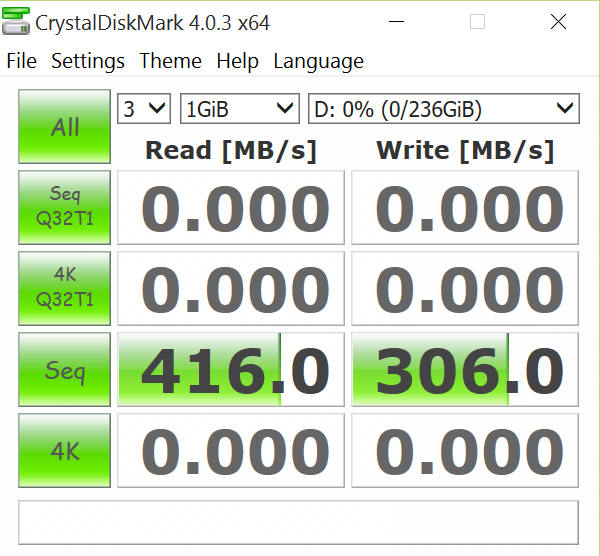Open the Theme menu

170,61
